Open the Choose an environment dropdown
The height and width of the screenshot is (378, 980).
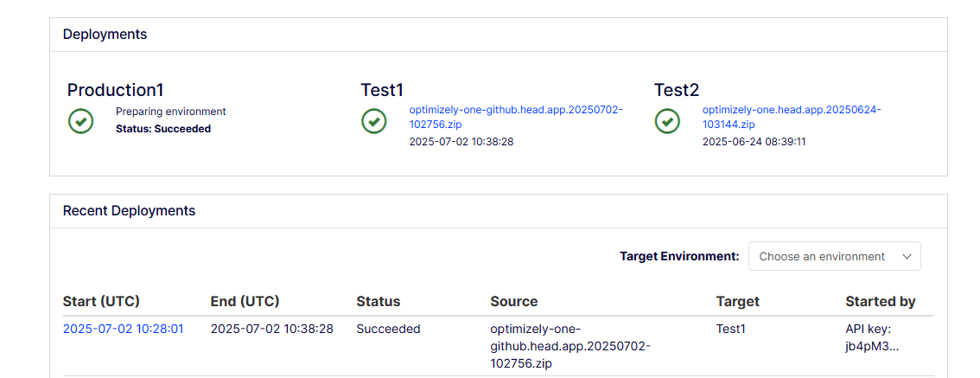point(834,256)
